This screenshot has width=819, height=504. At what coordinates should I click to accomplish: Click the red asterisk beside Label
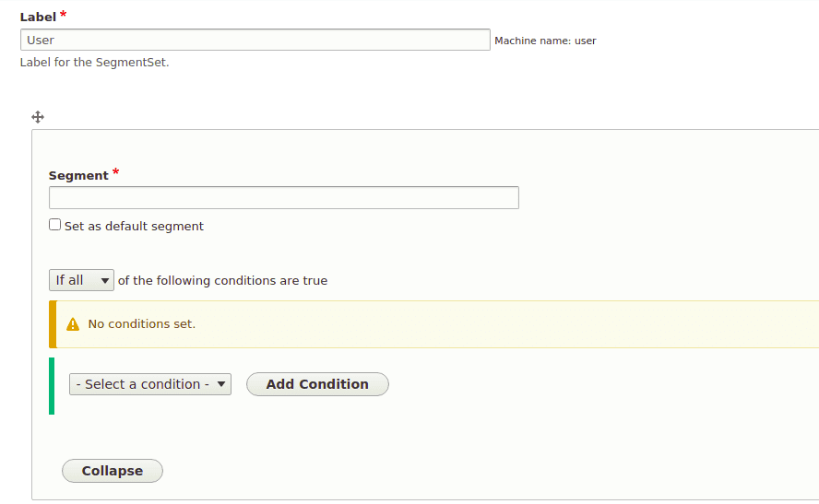[x=63, y=16]
